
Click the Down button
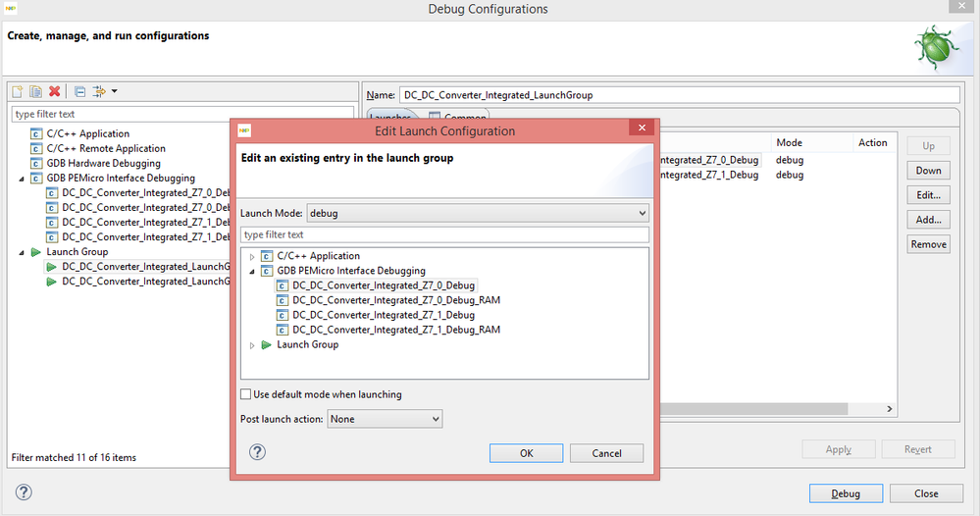point(929,171)
